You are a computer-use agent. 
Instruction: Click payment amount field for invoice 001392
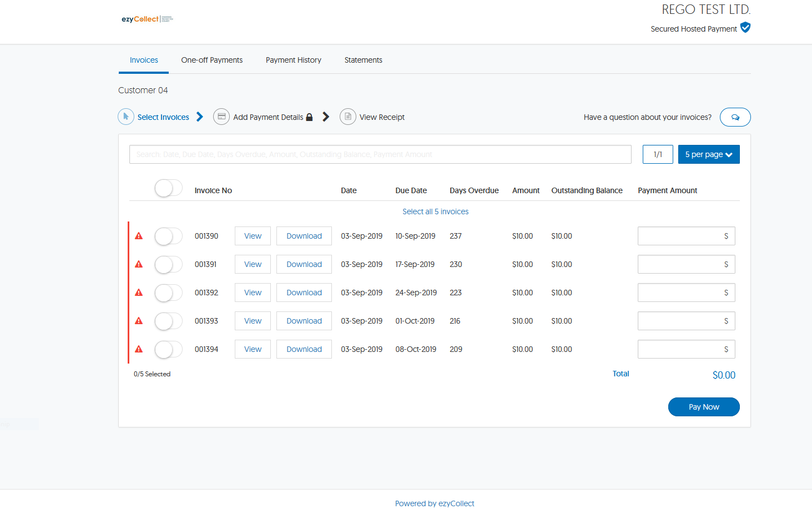(687, 293)
